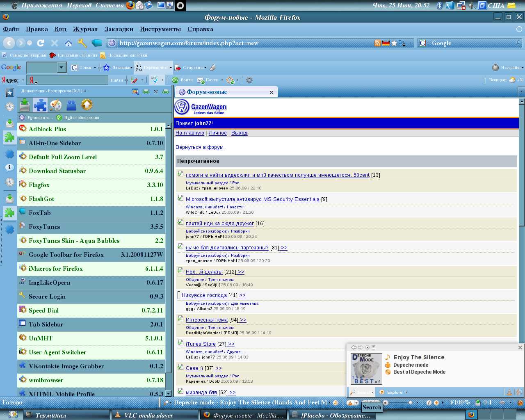525x420 pixels.
Task: Open the Правка menu
Action: click(x=37, y=29)
